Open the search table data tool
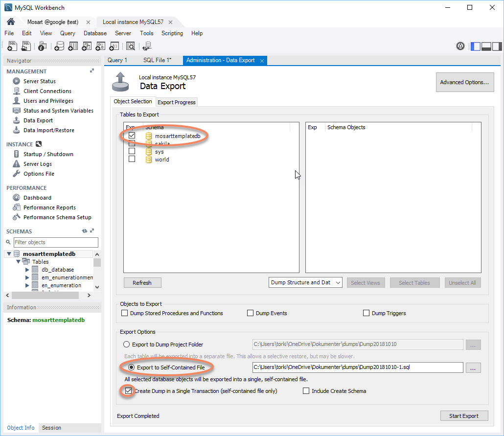 131,46
